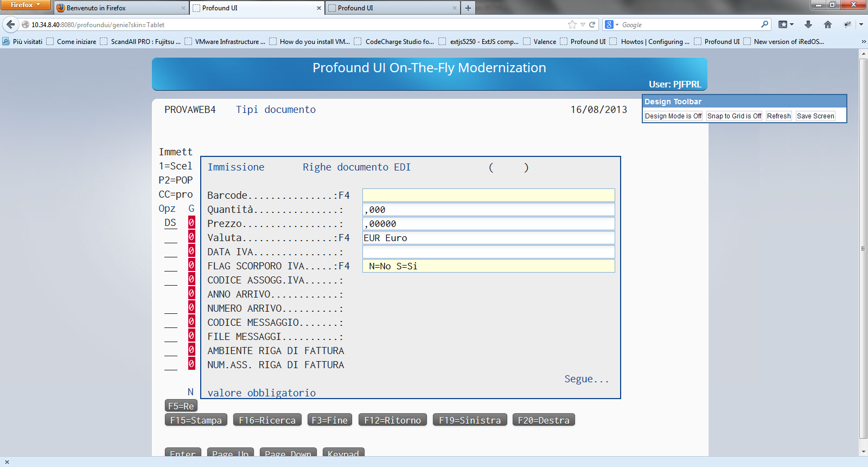The image size is (868, 467).
Task: Open 'VMware Infrastructure' bookmark
Action: coord(225,42)
